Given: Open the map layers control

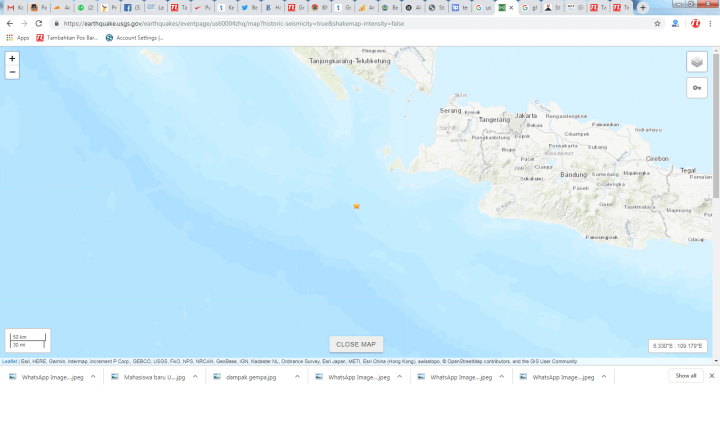Looking at the screenshot, I should click(697, 62).
